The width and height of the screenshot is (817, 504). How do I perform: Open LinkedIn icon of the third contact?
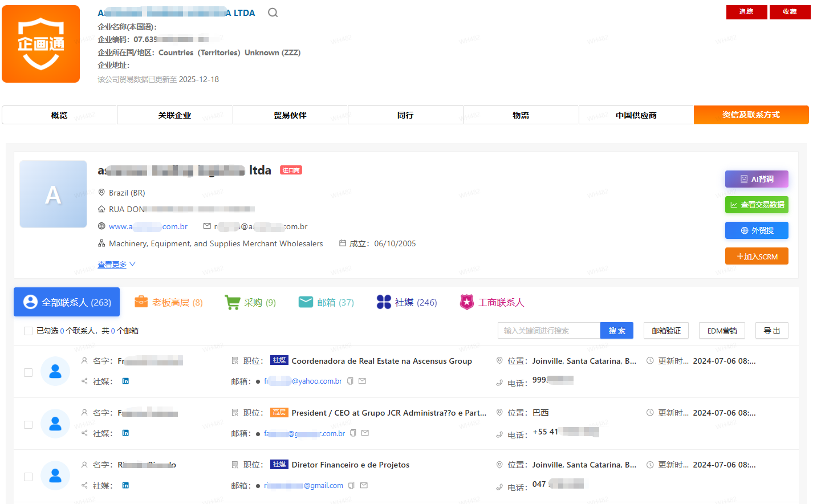125,485
